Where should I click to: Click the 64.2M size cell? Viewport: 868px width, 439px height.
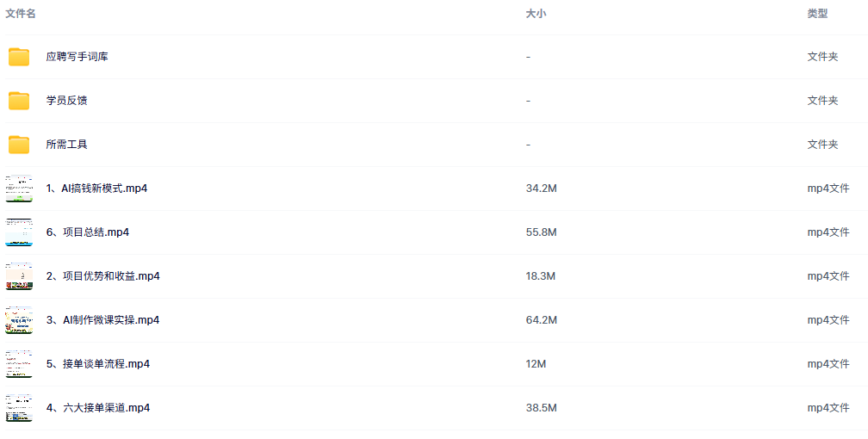tap(541, 320)
